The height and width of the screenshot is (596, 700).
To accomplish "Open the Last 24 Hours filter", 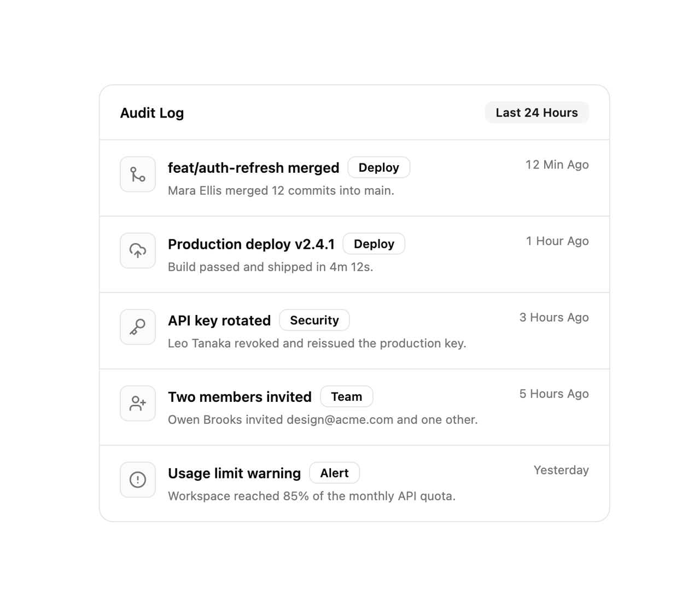I will point(536,113).
